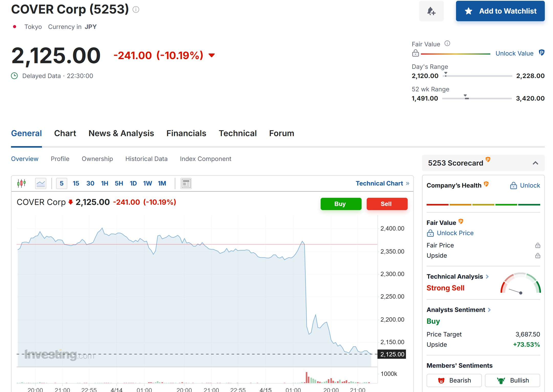Image resolution: width=553 pixels, height=392 pixels.
Task: Click the info icon beside COVER Corp title
Action: point(136,10)
